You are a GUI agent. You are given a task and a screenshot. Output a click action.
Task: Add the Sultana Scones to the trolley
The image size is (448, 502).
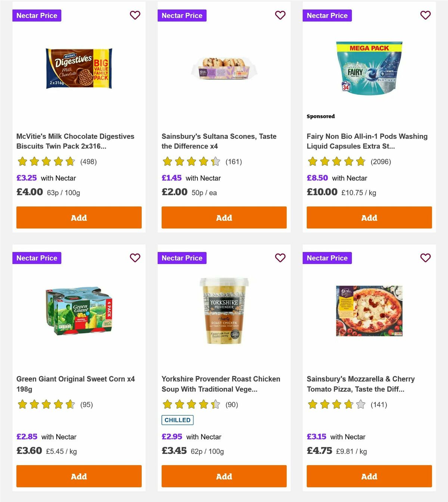click(x=224, y=217)
